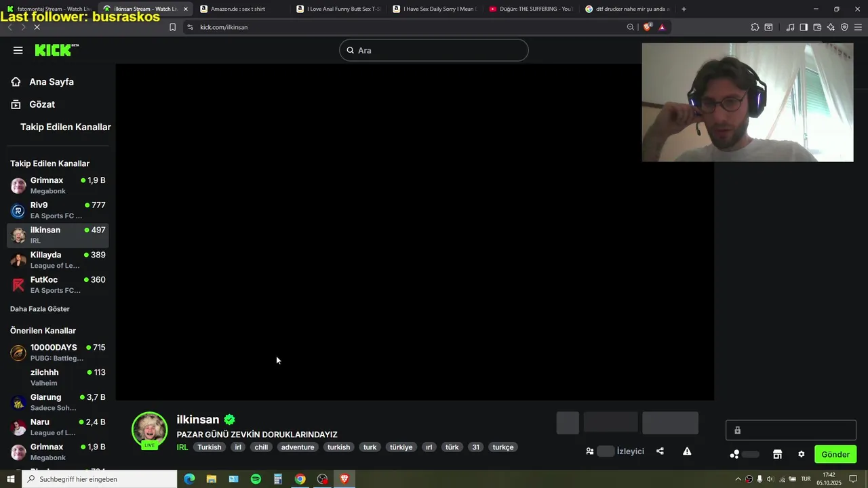The width and height of the screenshot is (868, 488).
Task: Open Brave Shields lion icon
Action: pos(647,27)
